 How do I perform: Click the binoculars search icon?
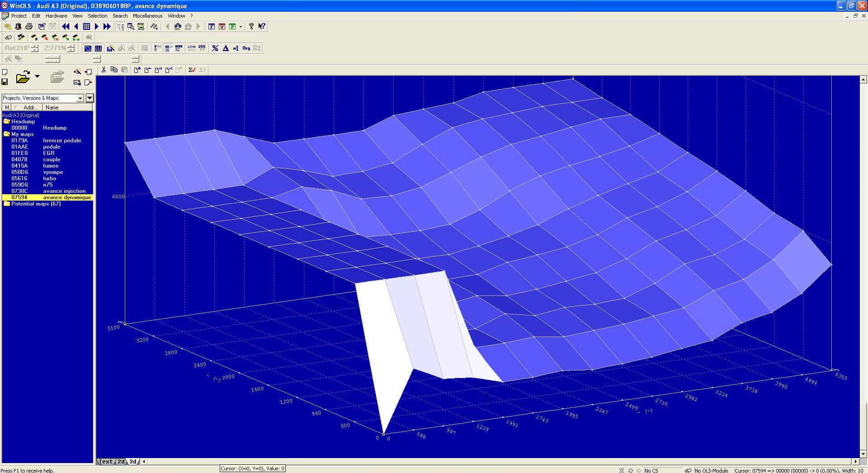pyautogui.click(x=178, y=27)
